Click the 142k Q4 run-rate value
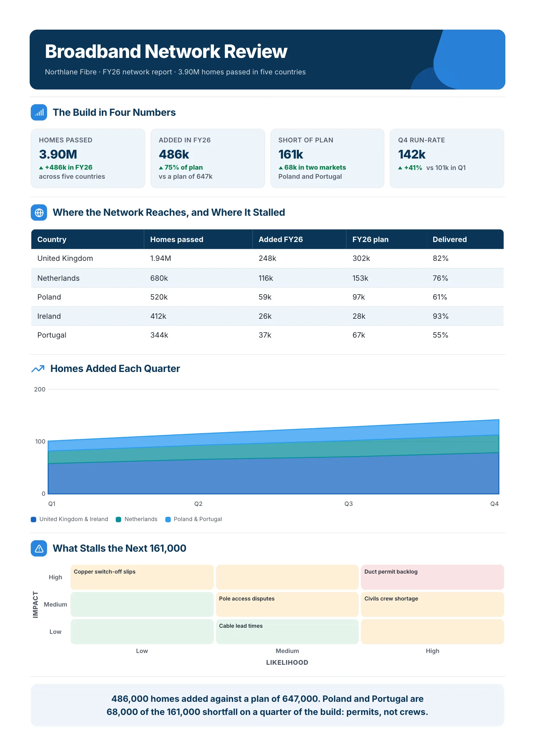 [412, 154]
